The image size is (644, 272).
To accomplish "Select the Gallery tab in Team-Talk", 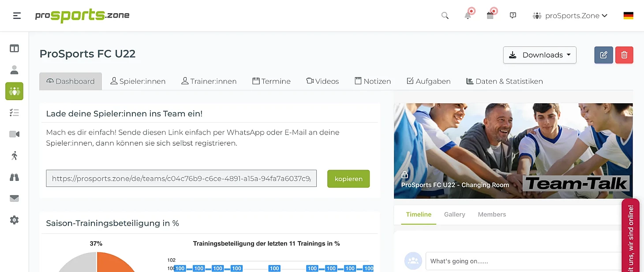I will 454,215.
